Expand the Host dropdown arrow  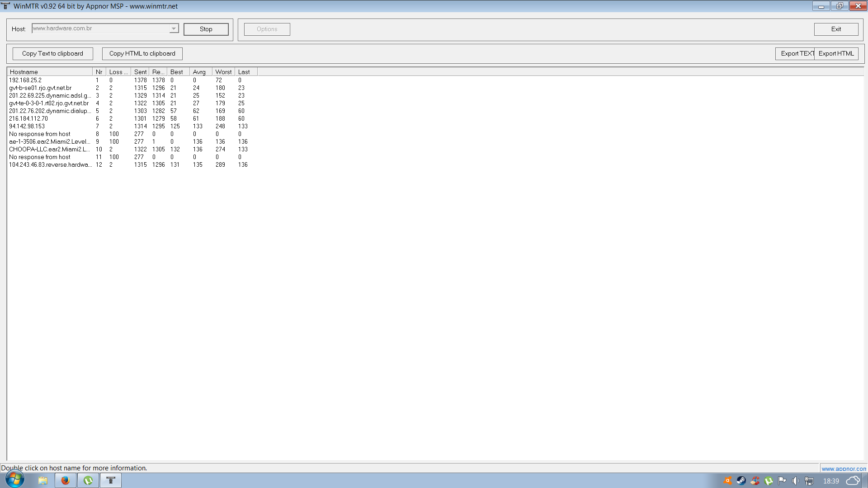tap(174, 28)
